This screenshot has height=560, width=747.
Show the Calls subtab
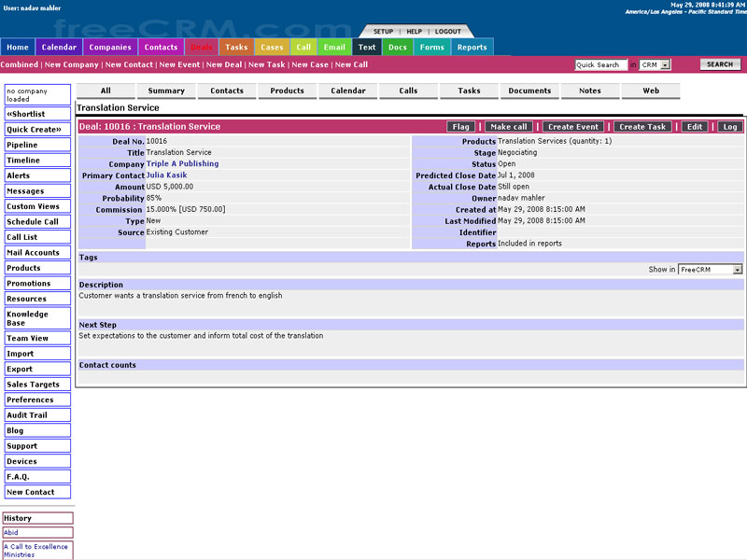pyautogui.click(x=408, y=91)
